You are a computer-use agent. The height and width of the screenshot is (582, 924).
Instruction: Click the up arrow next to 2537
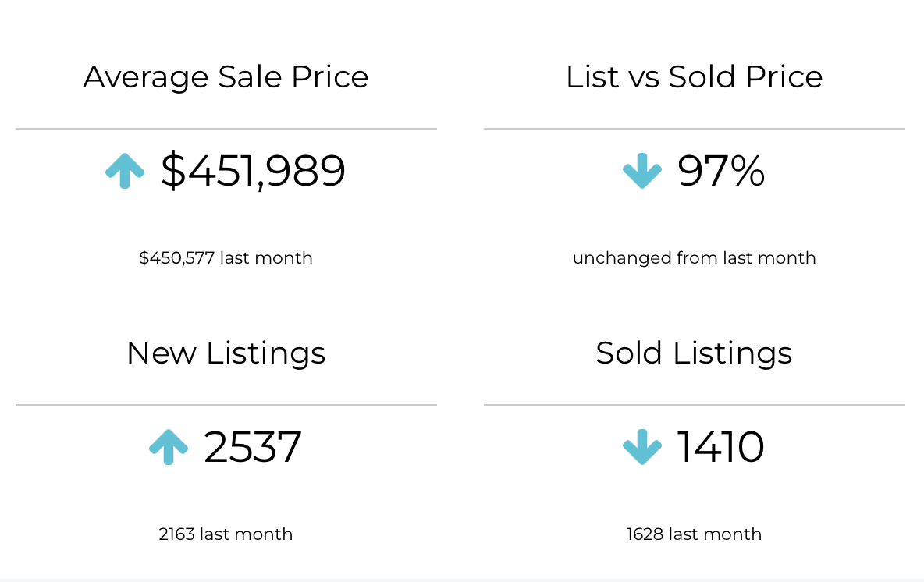tap(169, 447)
